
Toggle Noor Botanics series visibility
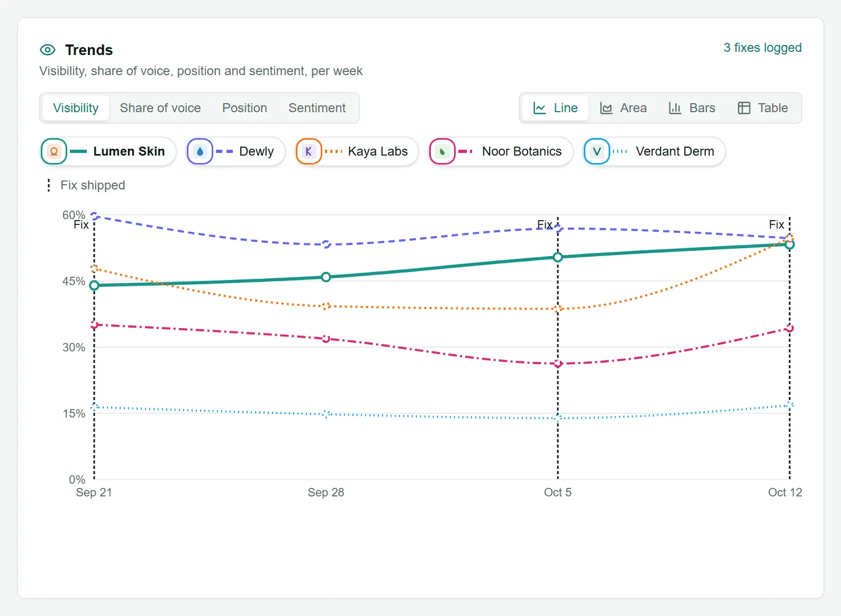coord(501,151)
